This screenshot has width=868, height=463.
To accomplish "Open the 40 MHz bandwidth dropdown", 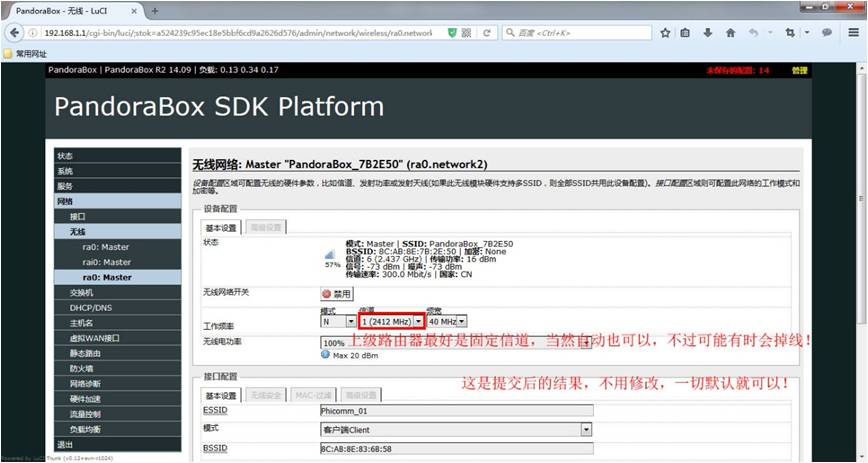I will click(447, 321).
